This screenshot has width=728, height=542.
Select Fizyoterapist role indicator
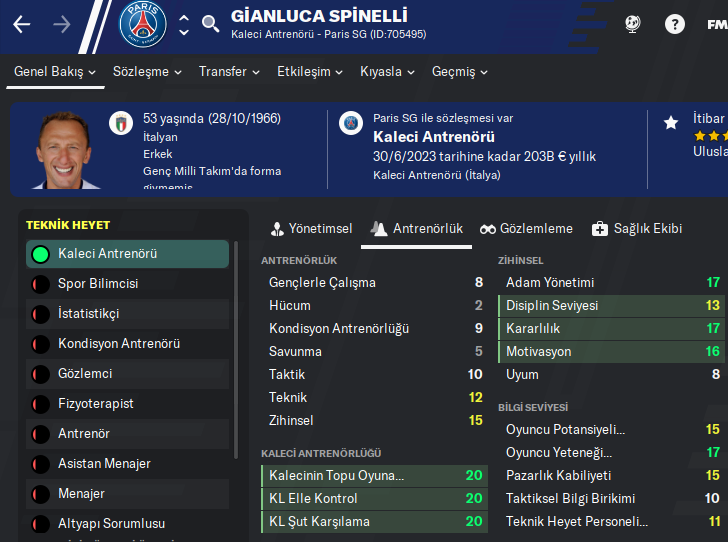(41, 404)
